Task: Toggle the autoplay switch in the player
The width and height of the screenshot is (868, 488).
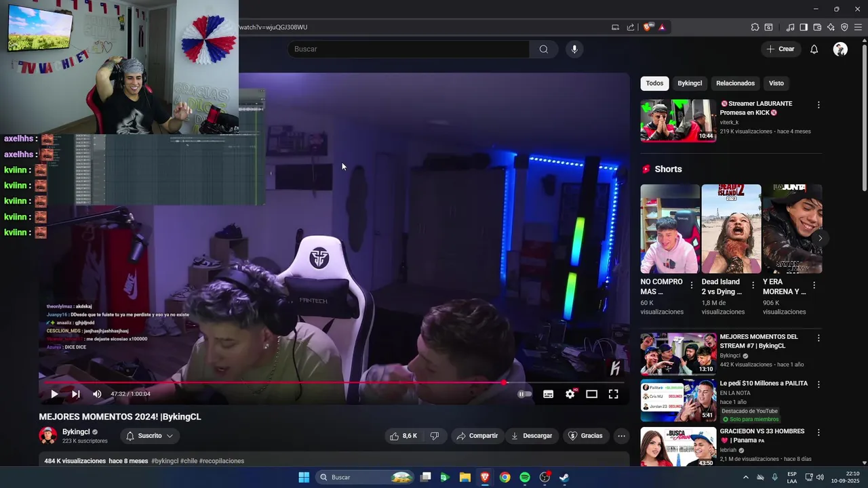Action: [525, 394]
